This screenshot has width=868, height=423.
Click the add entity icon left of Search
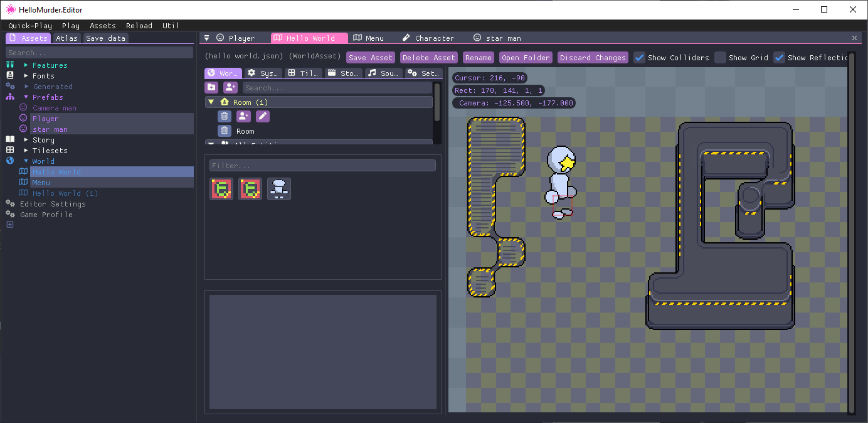pyautogui.click(x=230, y=88)
